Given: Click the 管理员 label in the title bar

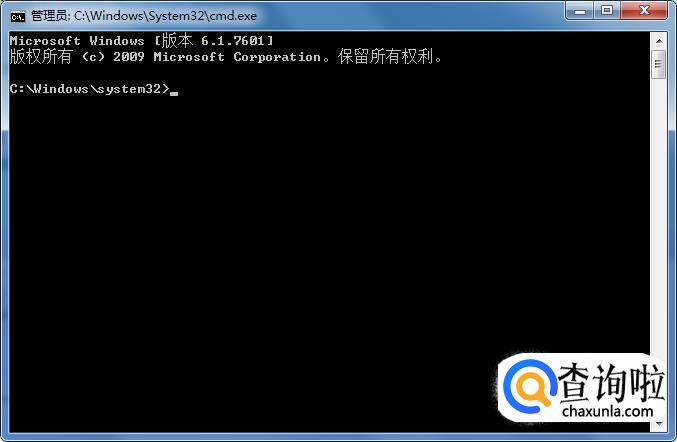Looking at the screenshot, I should 48,16.
